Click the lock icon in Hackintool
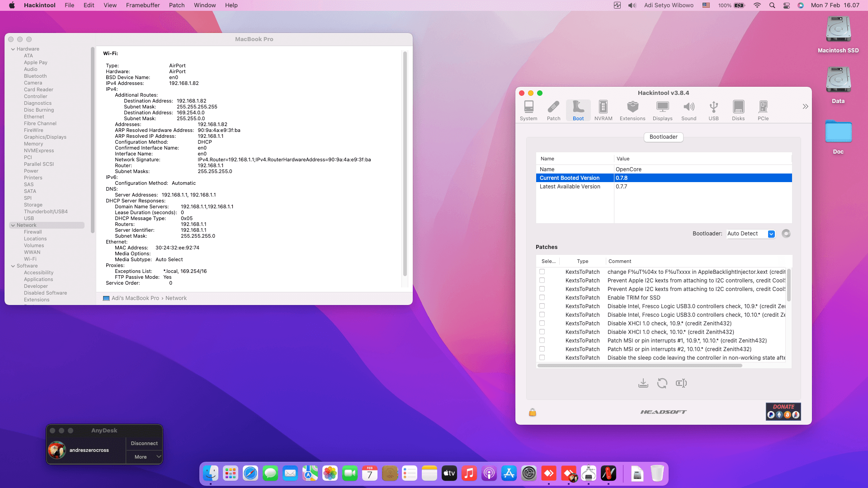The height and width of the screenshot is (488, 868). [x=533, y=412]
